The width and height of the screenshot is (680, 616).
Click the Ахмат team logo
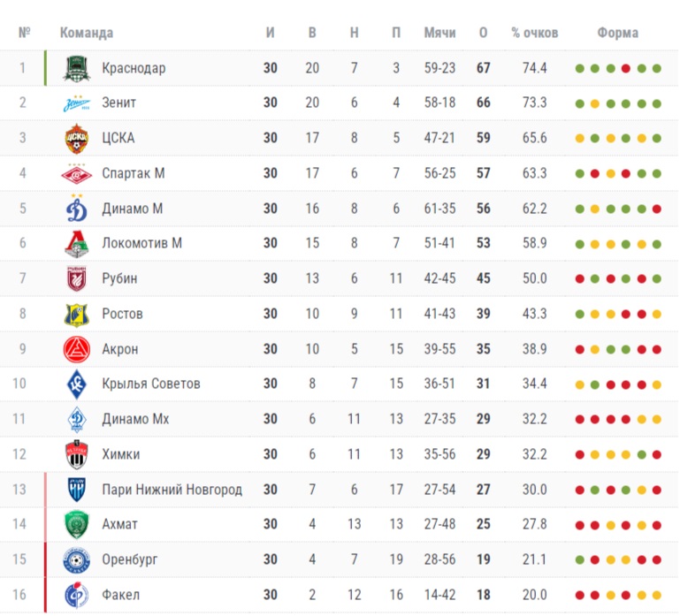pos(77,524)
